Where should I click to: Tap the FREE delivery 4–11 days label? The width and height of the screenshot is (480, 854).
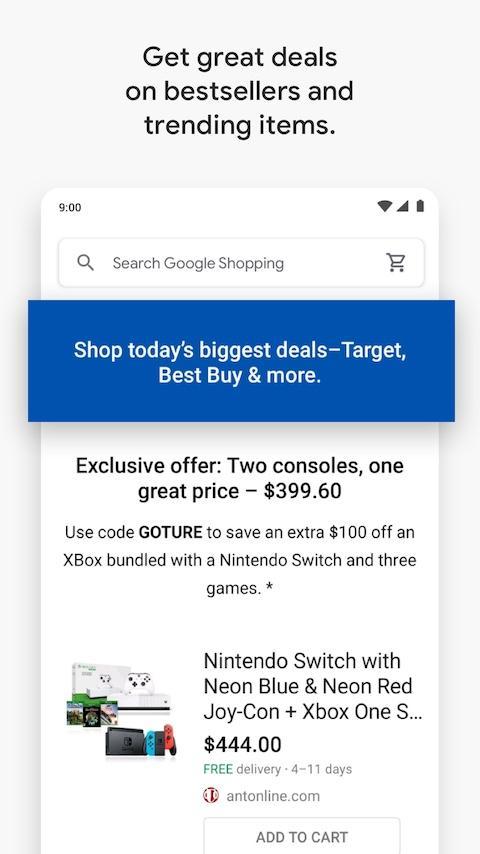(x=278, y=769)
